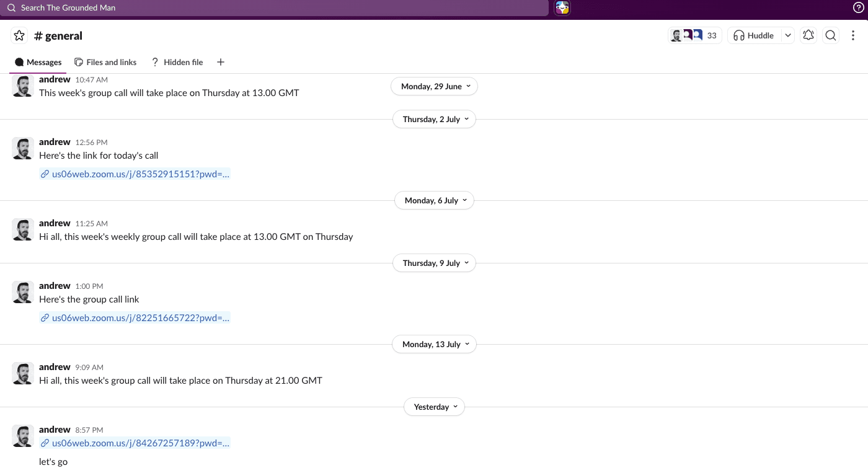Start a Huddle
Image resolution: width=868 pixels, height=473 pixels.
(754, 35)
